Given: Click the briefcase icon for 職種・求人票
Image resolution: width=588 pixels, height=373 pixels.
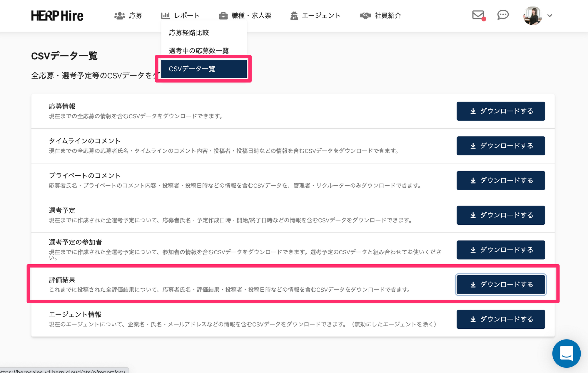Looking at the screenshot, I should (223, 16).
